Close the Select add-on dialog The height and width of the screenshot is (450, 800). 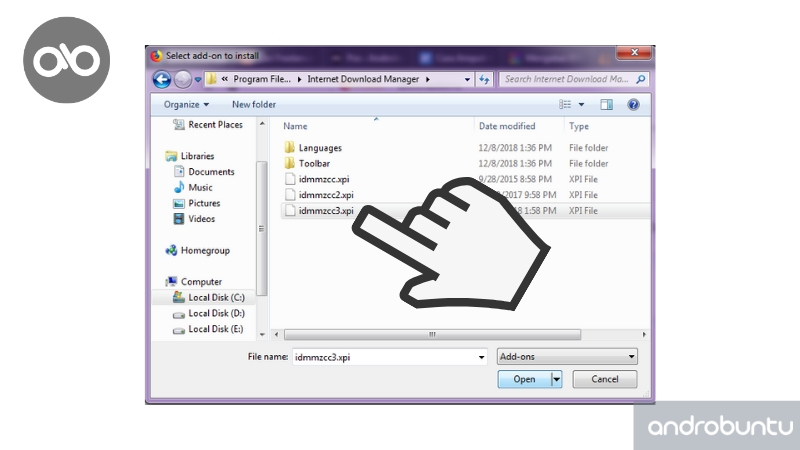[x=634, y=53]
